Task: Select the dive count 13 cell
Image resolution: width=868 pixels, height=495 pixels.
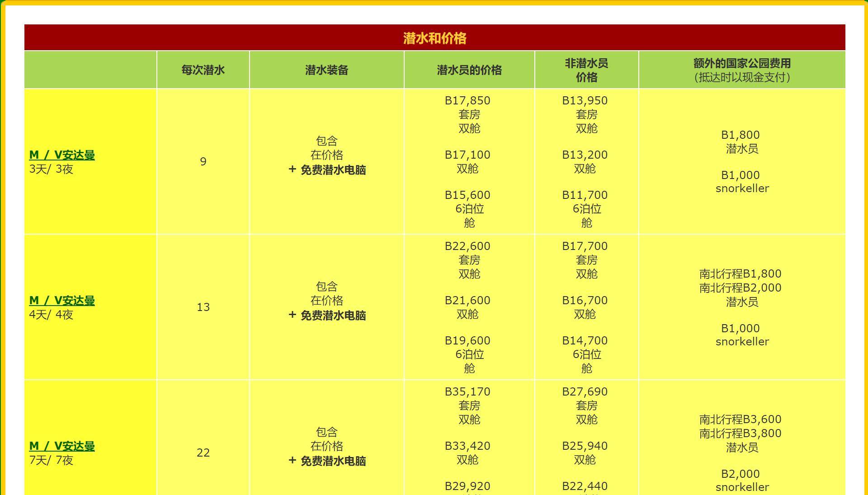Action: 203,307
